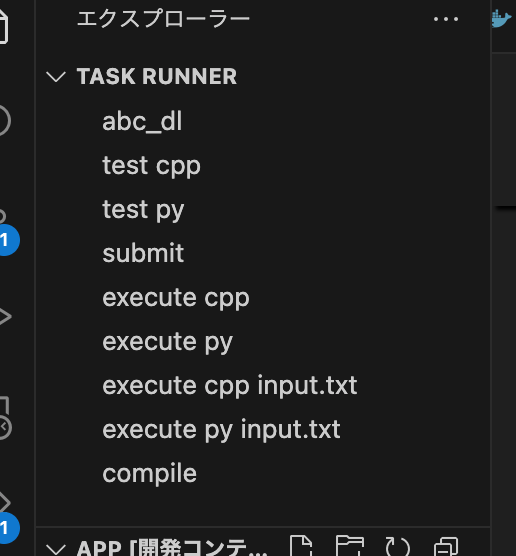Collapse the TASK RUNNER section chevron
The height and width of the screenshot is (556, 516).
point(56,77)
